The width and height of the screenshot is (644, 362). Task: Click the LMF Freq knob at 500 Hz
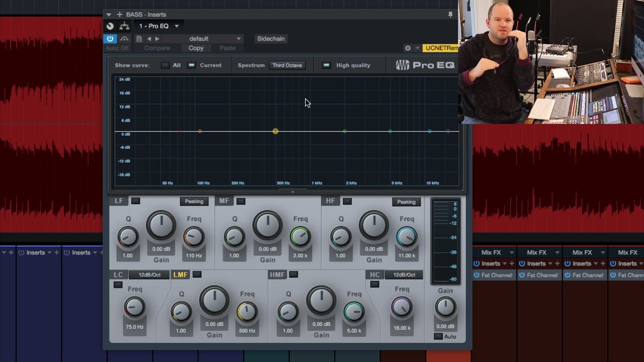[247, 311]
